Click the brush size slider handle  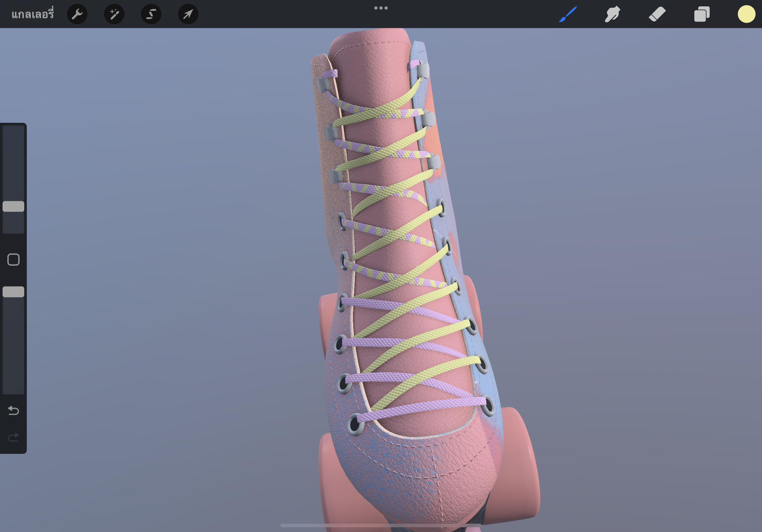(13, 206)
